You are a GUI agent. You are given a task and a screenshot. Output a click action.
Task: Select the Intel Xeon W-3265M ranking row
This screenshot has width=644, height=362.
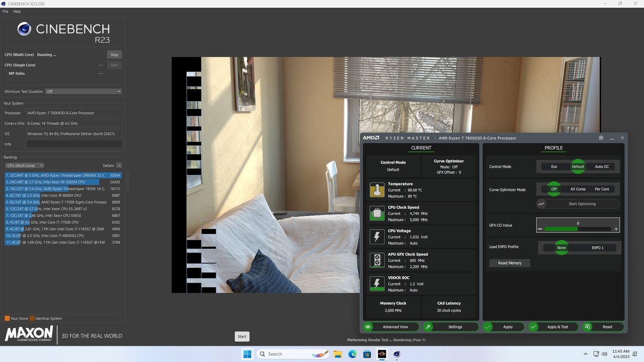pyautogui.click(x=63, y=182)
